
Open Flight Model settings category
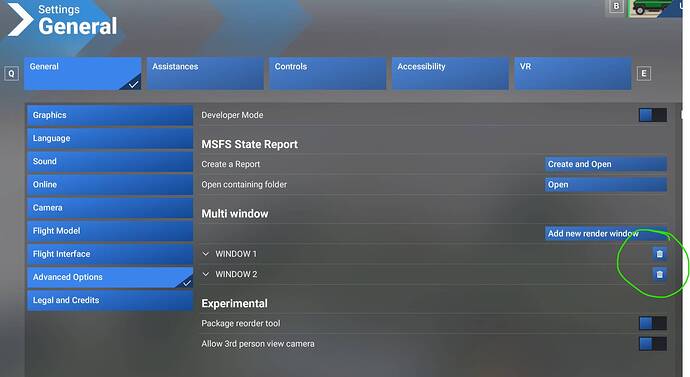pyautogui.click(x=110, y=231)
